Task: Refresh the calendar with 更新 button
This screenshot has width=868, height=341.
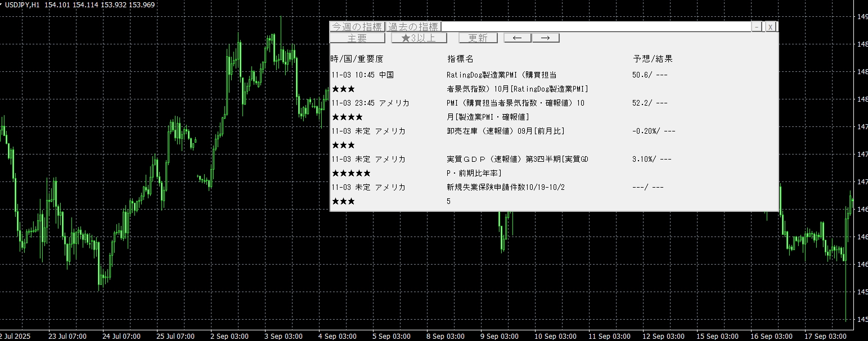Action: point(478,38)
